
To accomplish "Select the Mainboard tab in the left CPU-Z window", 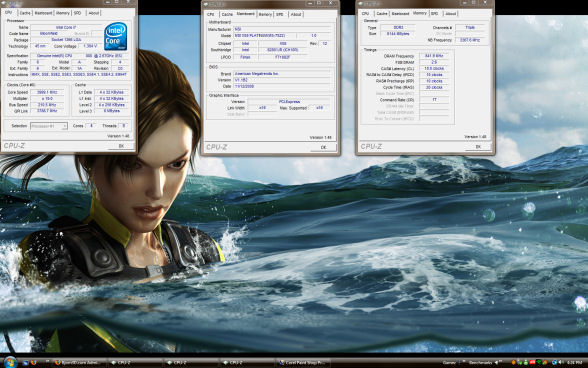I will pyautogui.click(x=43, y=13).
